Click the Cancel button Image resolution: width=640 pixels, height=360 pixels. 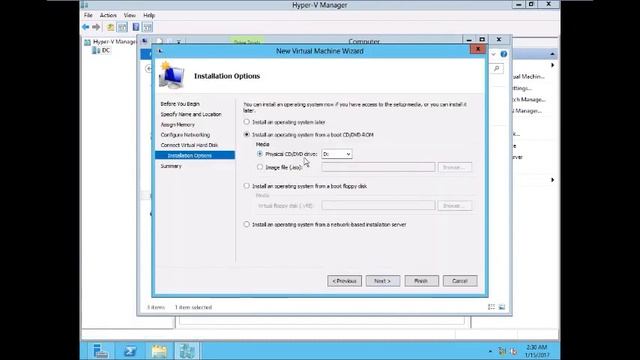pyautogui.click(x=460, y=281)
